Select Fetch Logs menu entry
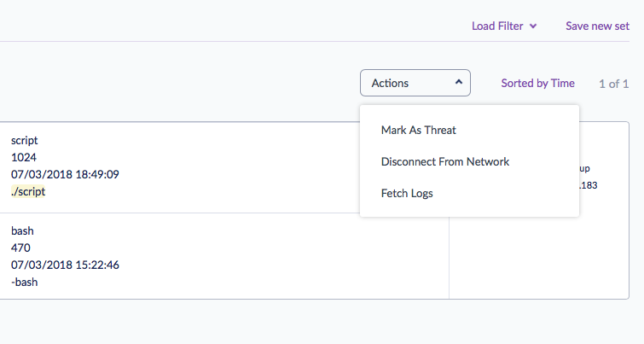 [x=407, y=193]
